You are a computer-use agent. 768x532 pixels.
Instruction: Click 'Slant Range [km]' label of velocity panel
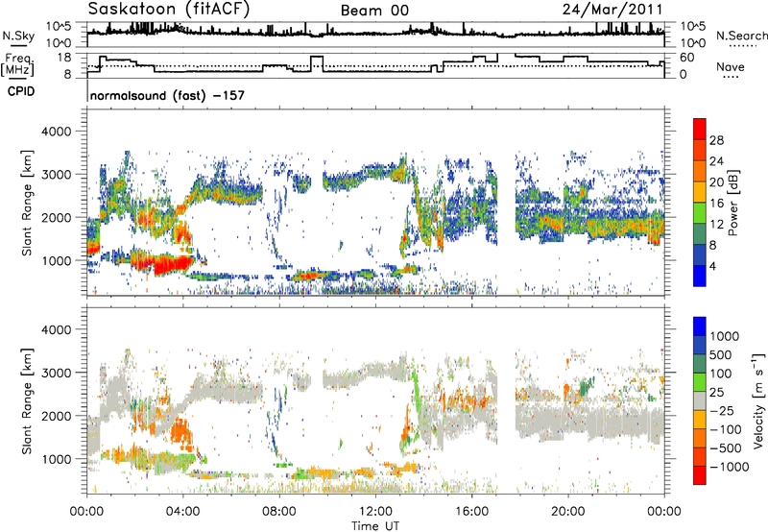click(27, 400)
